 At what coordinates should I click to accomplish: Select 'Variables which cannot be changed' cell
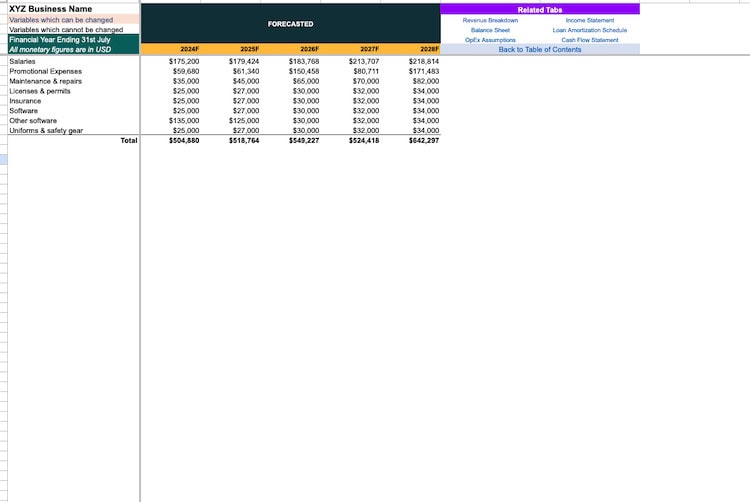(x=74, y=30)
